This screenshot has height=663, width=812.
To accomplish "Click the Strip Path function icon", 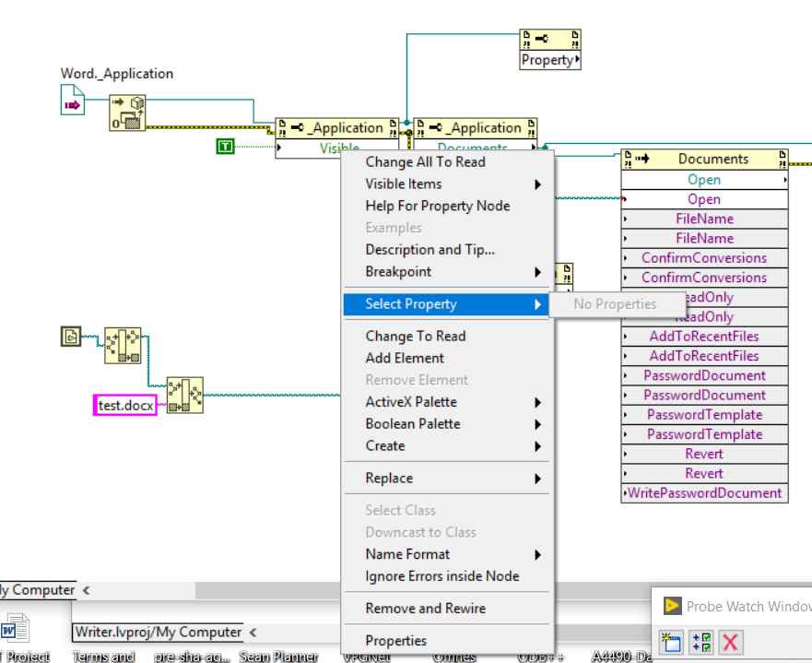I will pos(123,346).
